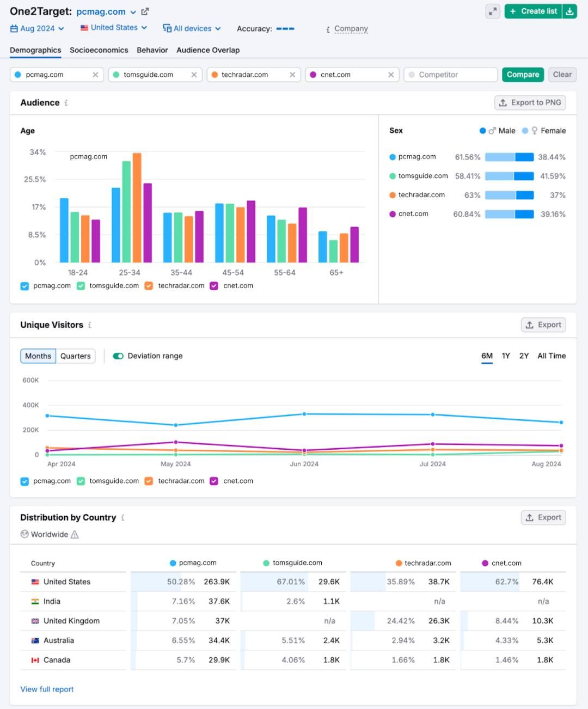
Task: Remove cnet.com from comparison
Action: coord(391,75)
